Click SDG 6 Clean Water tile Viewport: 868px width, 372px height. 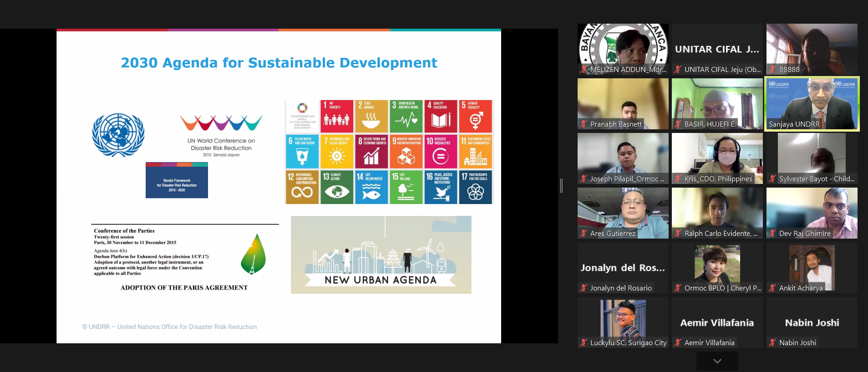point(302,152)
